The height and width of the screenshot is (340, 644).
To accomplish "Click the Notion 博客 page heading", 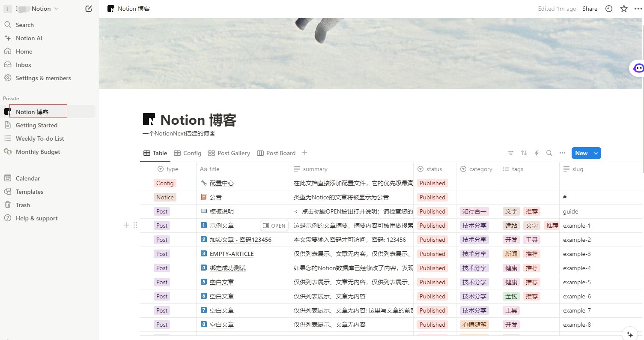I will click(198, 120).
